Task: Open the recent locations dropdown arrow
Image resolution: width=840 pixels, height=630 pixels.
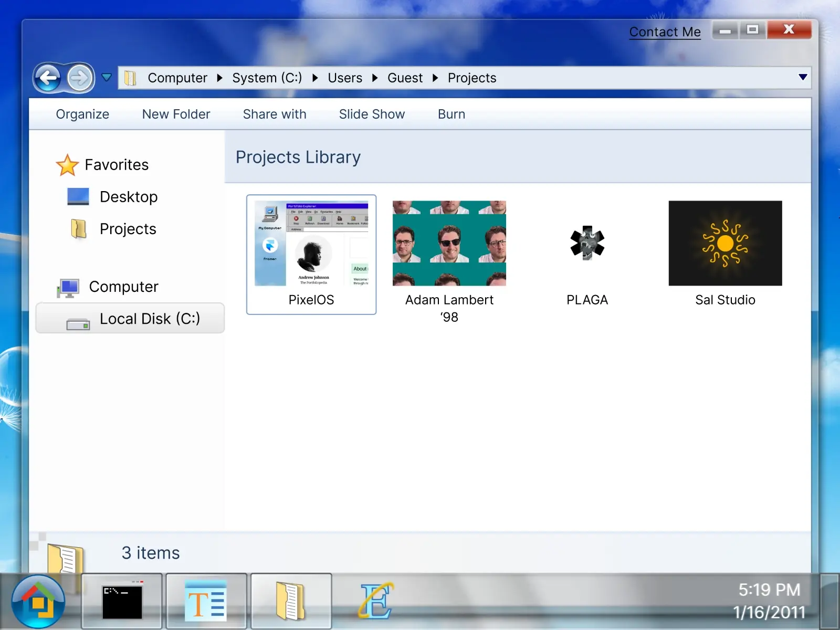Action: (x=107, y=78)
